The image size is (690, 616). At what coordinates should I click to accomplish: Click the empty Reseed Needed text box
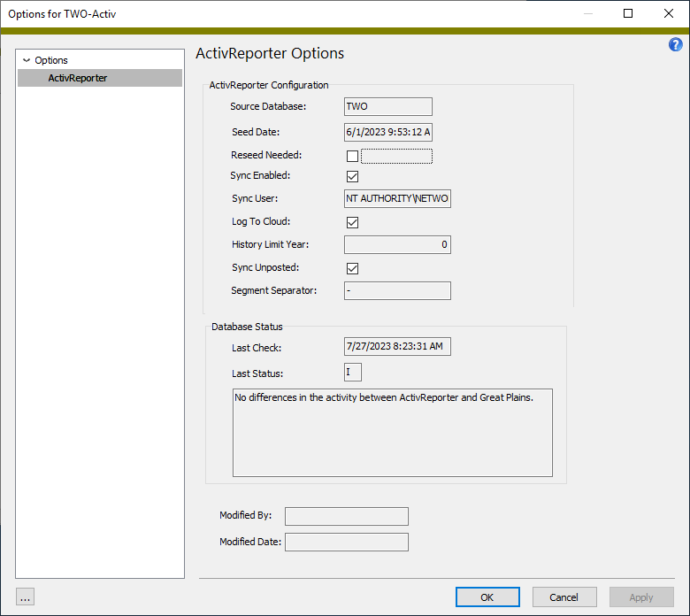(x=396, y=156)
